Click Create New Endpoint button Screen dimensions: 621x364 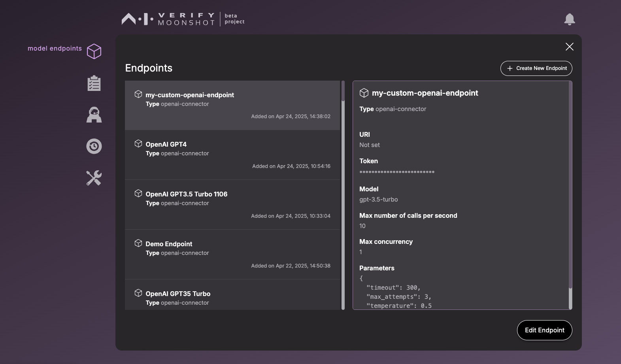pos(536,68)
